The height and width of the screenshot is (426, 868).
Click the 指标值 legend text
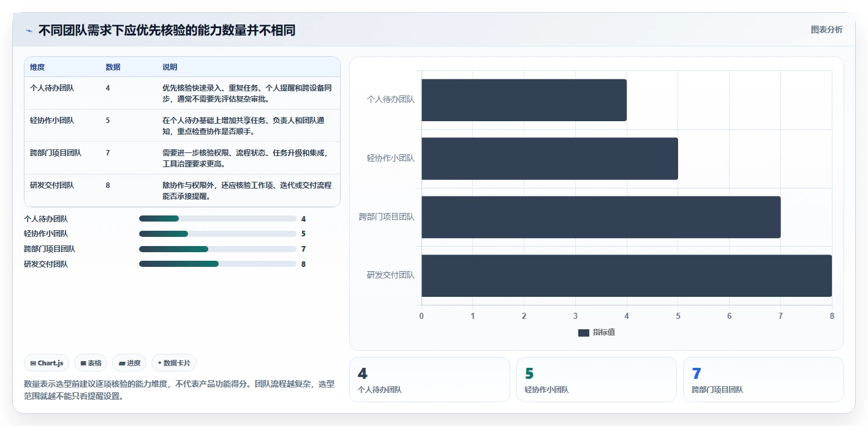tap(604, 332)
